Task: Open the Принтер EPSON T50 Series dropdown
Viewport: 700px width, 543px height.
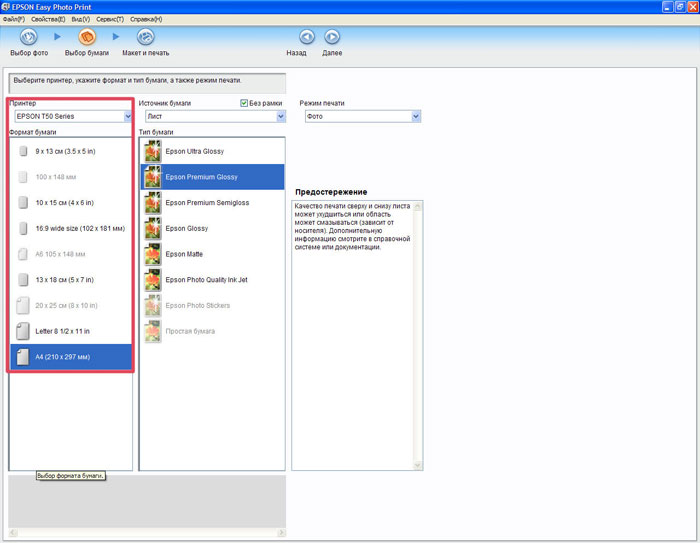Action: 73,117
